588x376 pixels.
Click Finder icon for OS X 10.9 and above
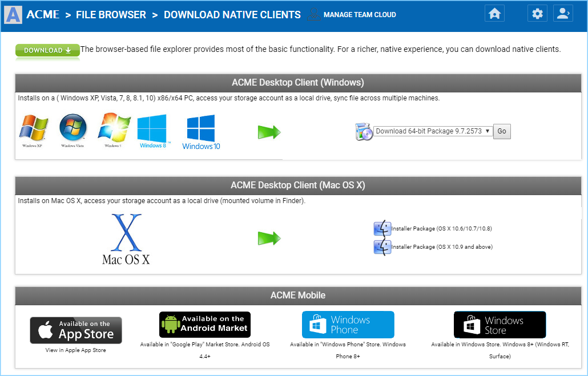382,247
